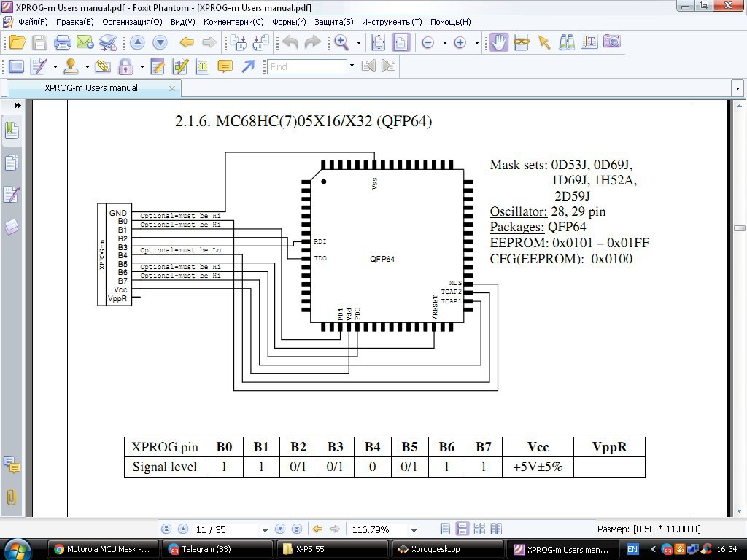The width and height of the screenshot is (747, 560).
Task: Toggle continuous page layout in status bar
Action: (462, 529)
